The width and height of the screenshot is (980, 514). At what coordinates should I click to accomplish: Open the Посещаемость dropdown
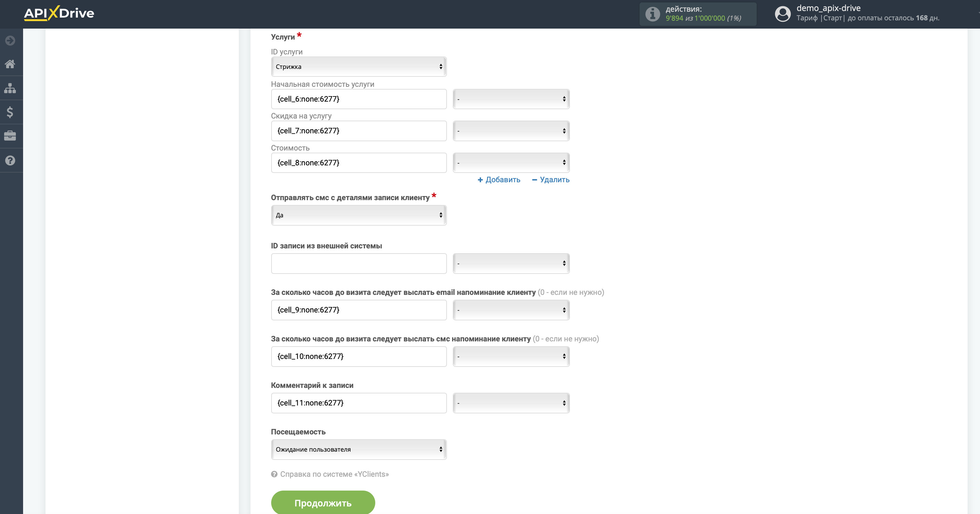coord(358,449)
